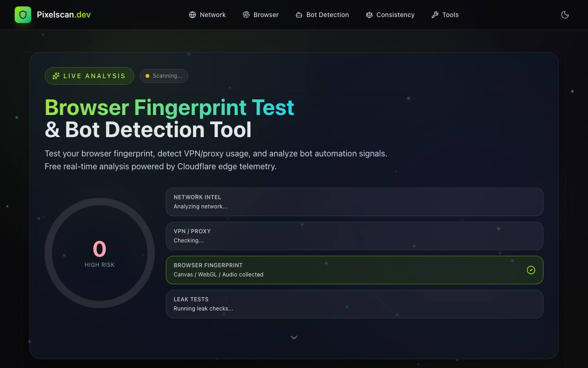This screenshot has width=588, height=368.
Task: Open the Network menu
Action: (x=207, y=15)
